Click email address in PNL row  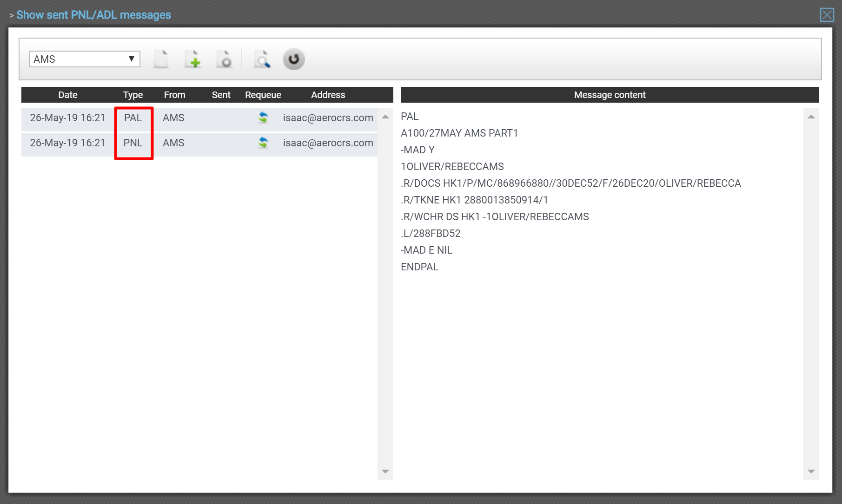[328, 143]
